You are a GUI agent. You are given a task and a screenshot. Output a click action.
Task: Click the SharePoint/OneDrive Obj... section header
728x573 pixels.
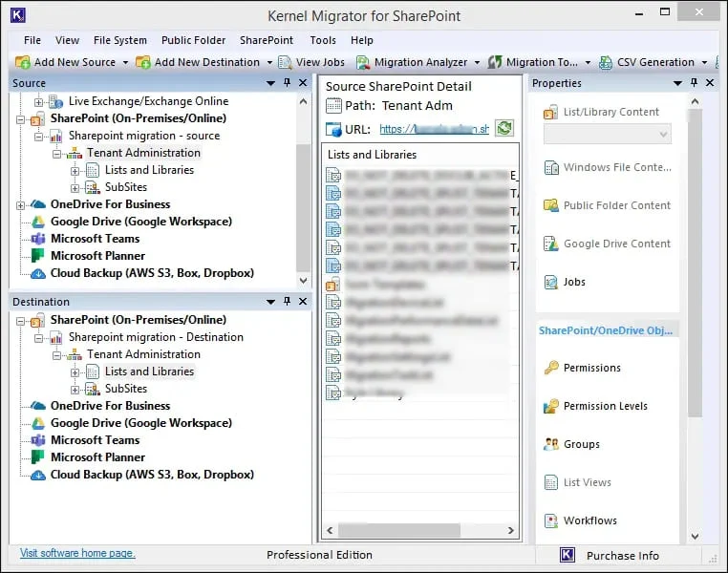606,330
